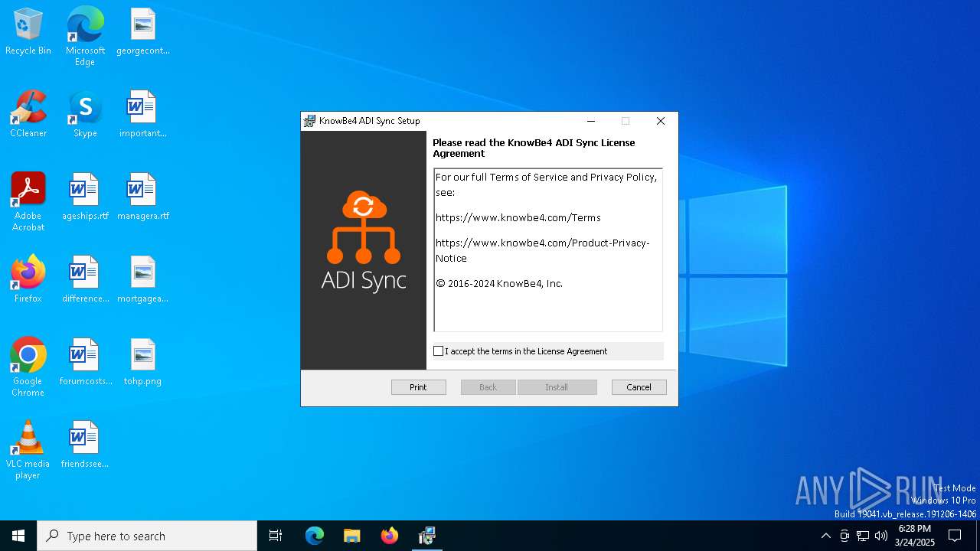The width and height of the screenshot is (980, 551).
Task: Click the Product-Privacy-Notice URL text
Action: [542, 250]
